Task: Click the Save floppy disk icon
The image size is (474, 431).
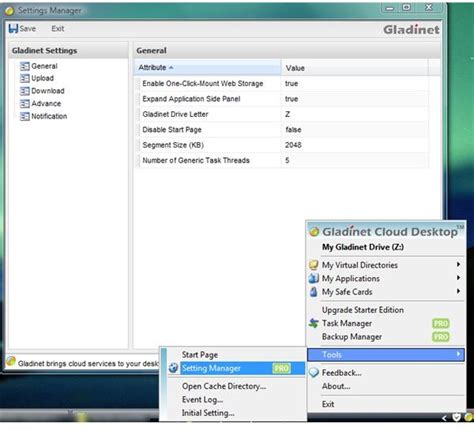Action: [13, 29]
